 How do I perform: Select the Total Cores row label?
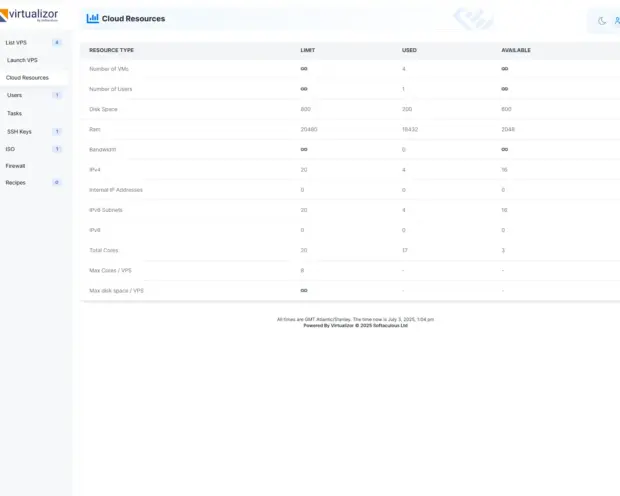(x=104, y=250)
